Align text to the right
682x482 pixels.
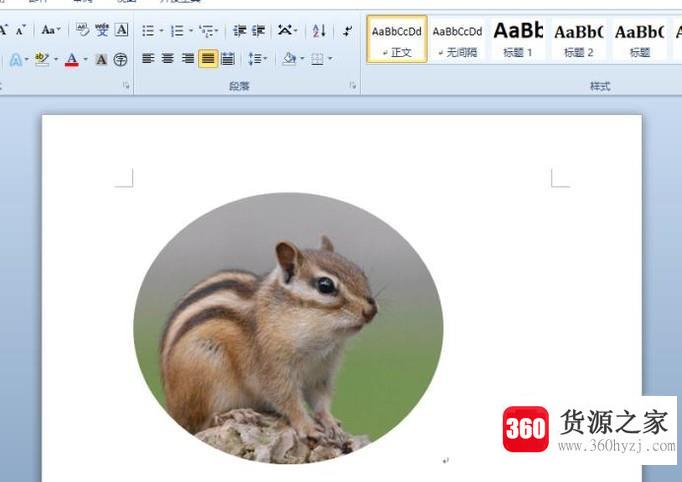click(x=188, y=58)
